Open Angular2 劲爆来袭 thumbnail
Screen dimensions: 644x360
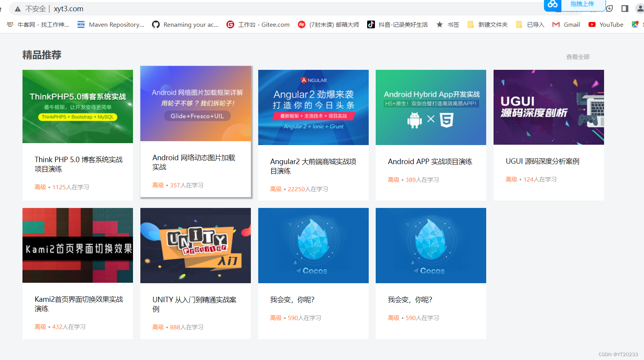[313, 107]
